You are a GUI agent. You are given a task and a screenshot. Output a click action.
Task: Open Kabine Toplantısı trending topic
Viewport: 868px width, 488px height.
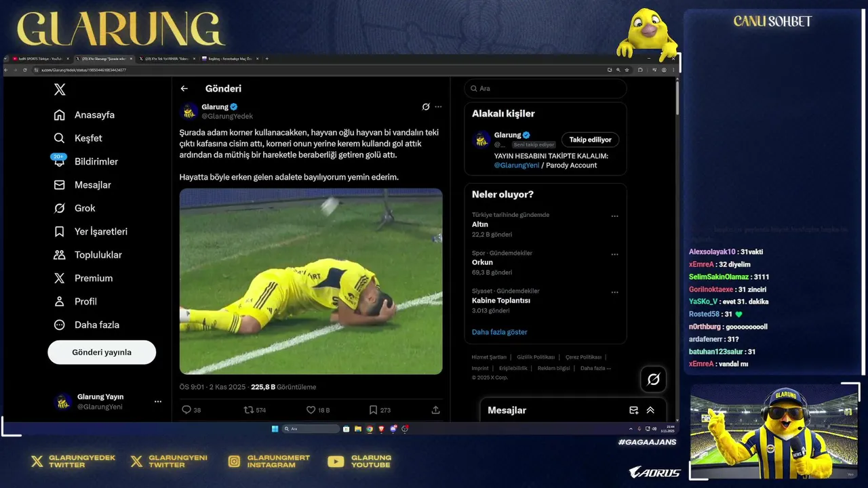[501, 300]
